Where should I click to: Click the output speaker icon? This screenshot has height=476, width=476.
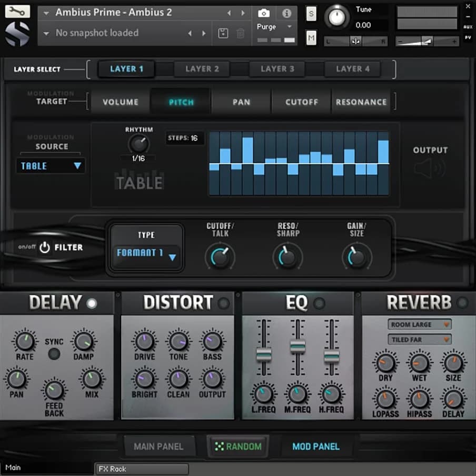429,168
